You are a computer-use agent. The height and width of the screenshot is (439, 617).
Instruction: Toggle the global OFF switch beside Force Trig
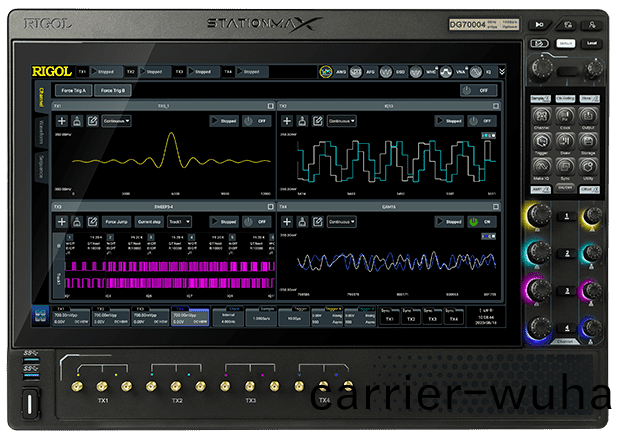[479, 90]
